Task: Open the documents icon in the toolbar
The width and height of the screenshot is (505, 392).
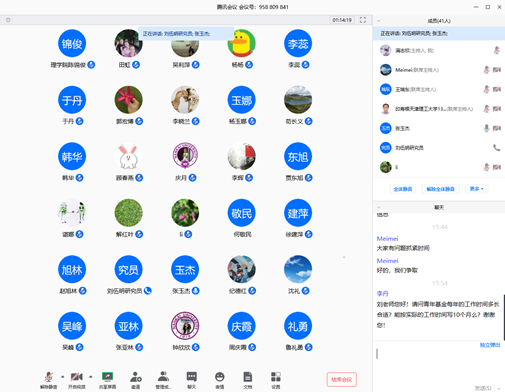Action: [x=248, y=380]
